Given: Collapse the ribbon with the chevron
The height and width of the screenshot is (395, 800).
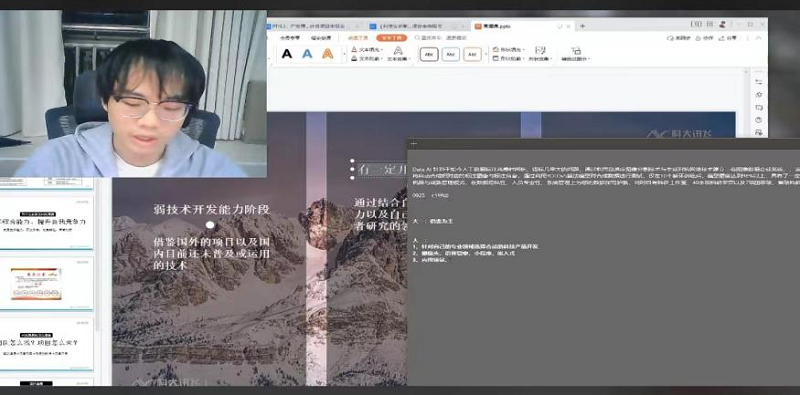Looking at the screenshot, I should (759, 38).
